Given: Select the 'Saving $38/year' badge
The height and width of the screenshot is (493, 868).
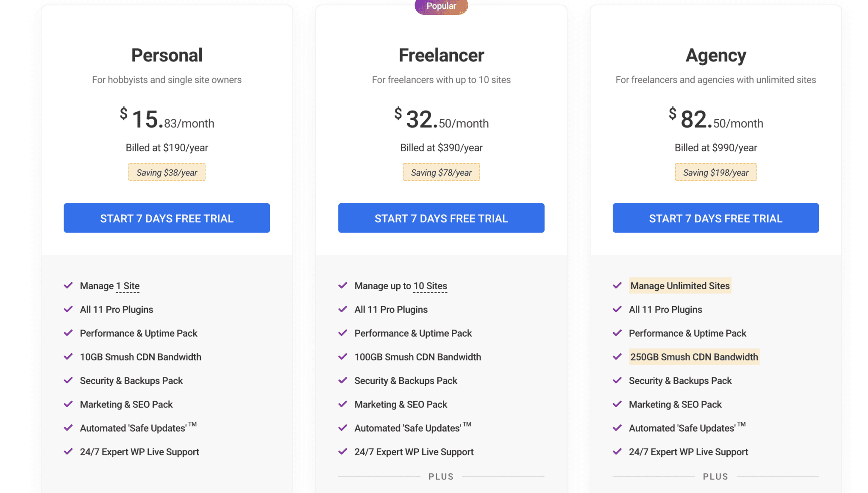Looking at the screenshot, I should tap(167, 172).
